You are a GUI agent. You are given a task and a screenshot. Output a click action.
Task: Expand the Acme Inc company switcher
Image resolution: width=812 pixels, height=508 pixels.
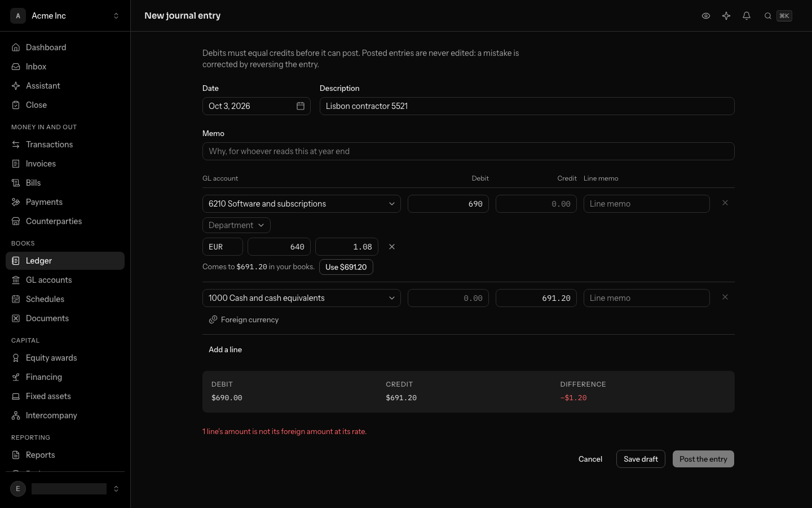(65, 16)
